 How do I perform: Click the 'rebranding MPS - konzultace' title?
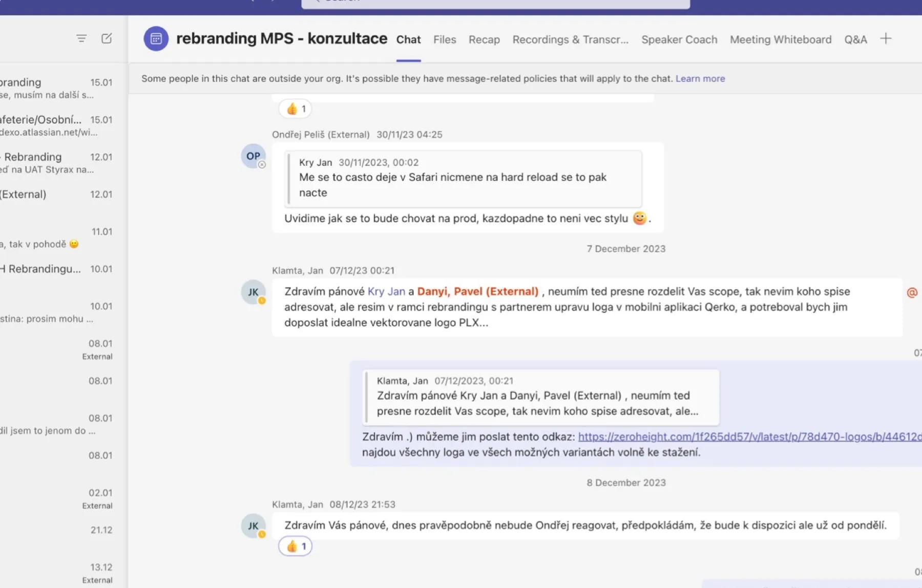pyautogui.click(x=282, y=38)
